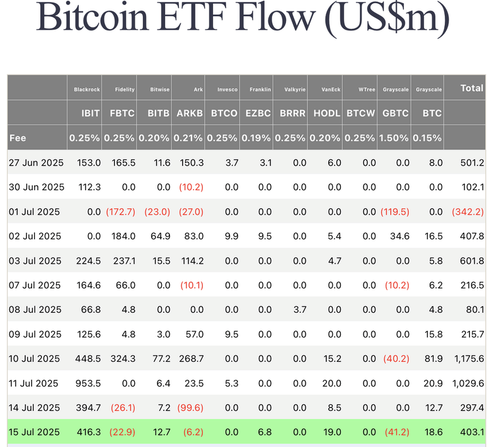Select the 403.1 total on 15 Jul row
The height and width of the screenshot is (447, 504).
coord(472,432)
